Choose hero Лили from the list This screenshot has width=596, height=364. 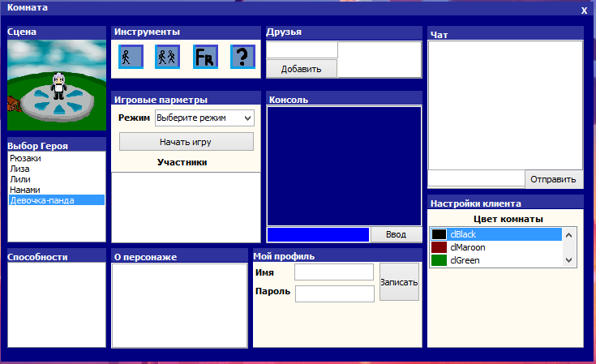(57, 179)
